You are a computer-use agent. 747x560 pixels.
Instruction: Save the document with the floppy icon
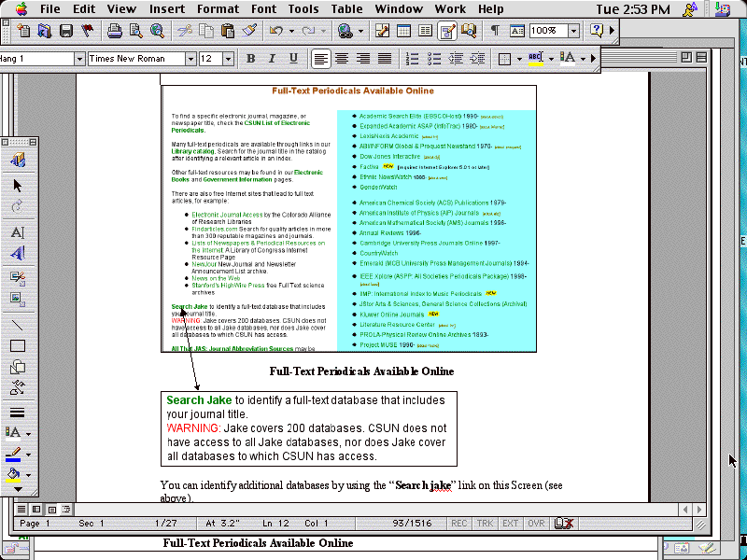click(65, 31)
